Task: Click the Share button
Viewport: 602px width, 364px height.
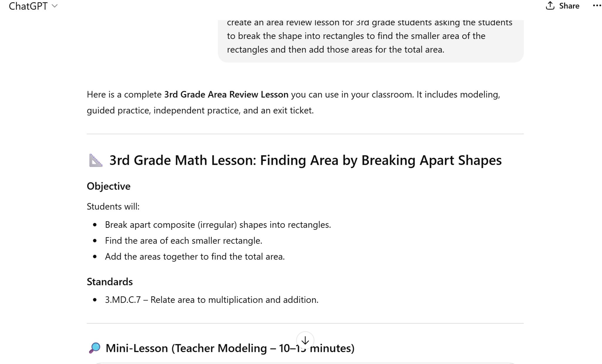Action: pyautogui.click(x=563, y=6)
